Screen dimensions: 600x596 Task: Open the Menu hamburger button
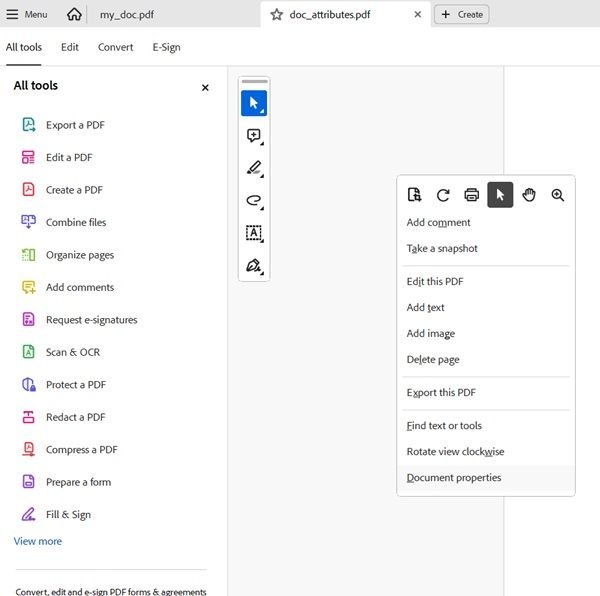click(27, 15)
